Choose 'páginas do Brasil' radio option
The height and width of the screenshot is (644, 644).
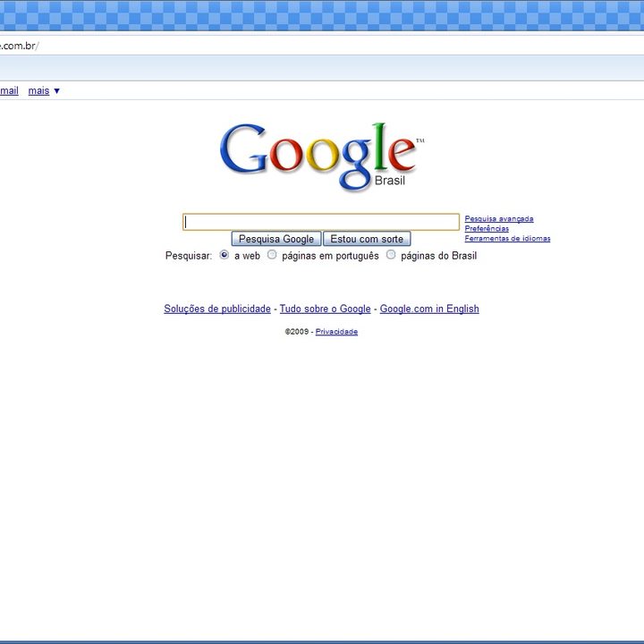[391, 255]
